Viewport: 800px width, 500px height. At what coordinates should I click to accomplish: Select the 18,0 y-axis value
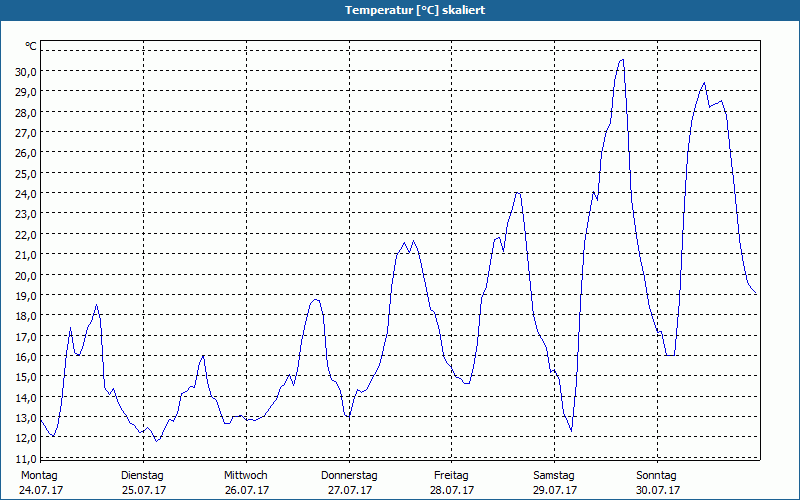pos(26,316)
